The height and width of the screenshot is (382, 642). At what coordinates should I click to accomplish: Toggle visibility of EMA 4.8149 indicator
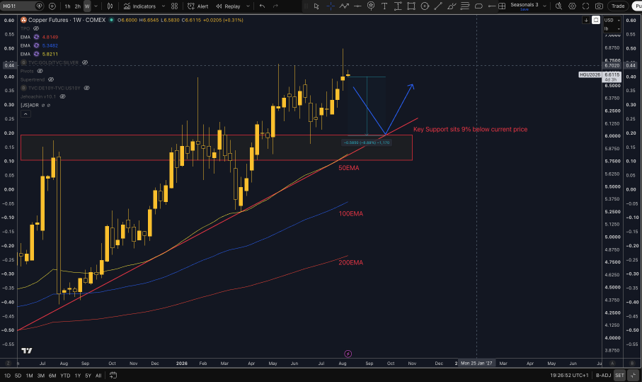pos(36,37)
